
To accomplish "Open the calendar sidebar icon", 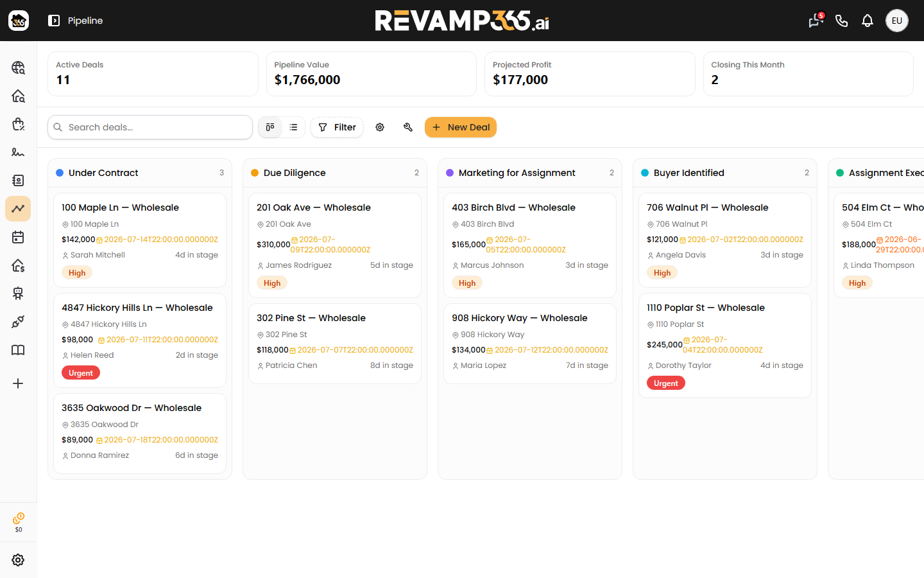I will 18,237.
